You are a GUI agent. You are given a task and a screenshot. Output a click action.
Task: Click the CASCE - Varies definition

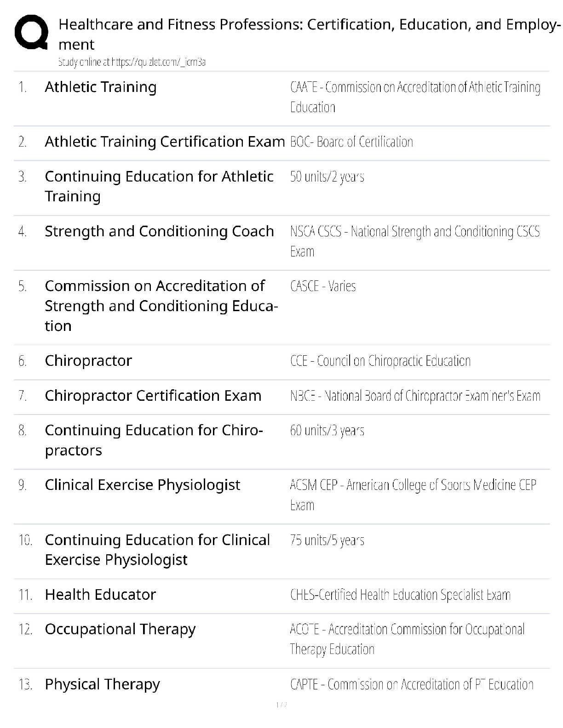coord(323,286)
